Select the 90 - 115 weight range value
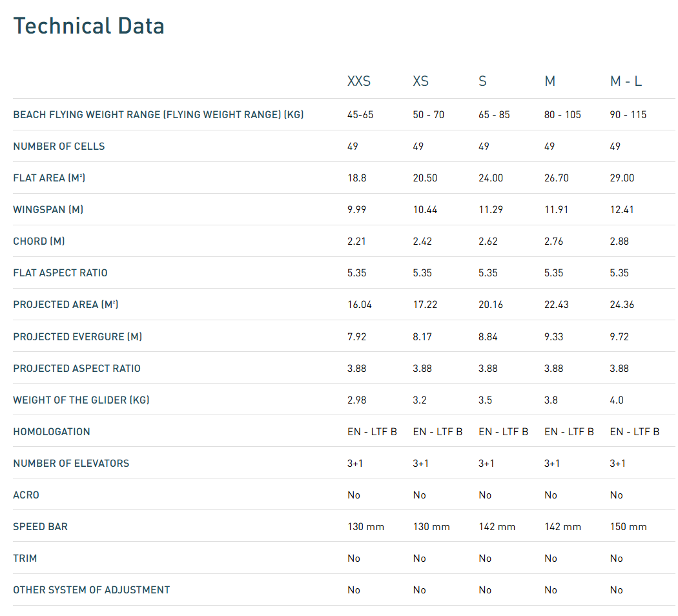 [x=628, y=115]
